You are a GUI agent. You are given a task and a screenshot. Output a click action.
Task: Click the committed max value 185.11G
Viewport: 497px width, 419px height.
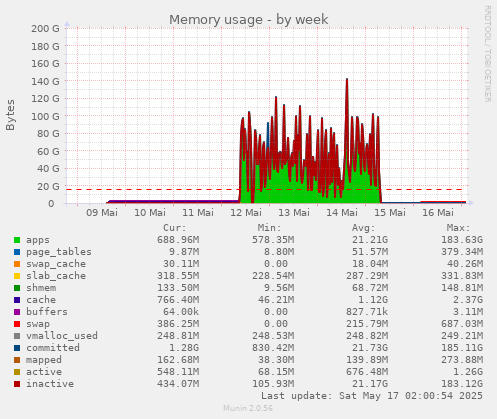[x=462, y=348]
